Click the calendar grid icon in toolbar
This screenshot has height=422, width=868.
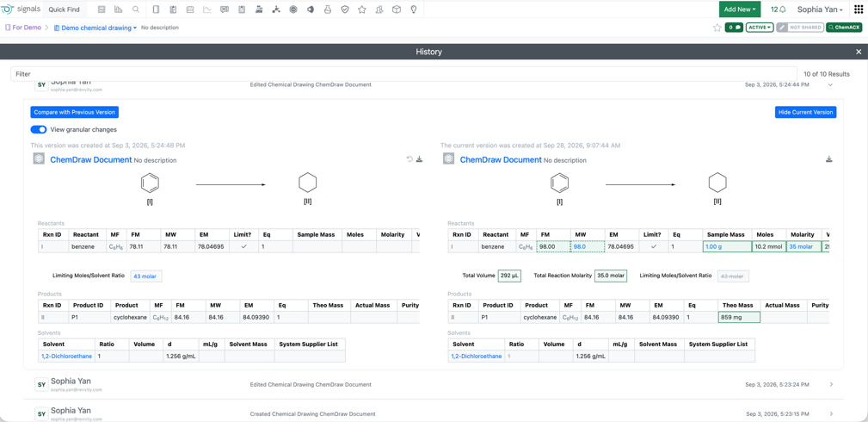(190, 9)
